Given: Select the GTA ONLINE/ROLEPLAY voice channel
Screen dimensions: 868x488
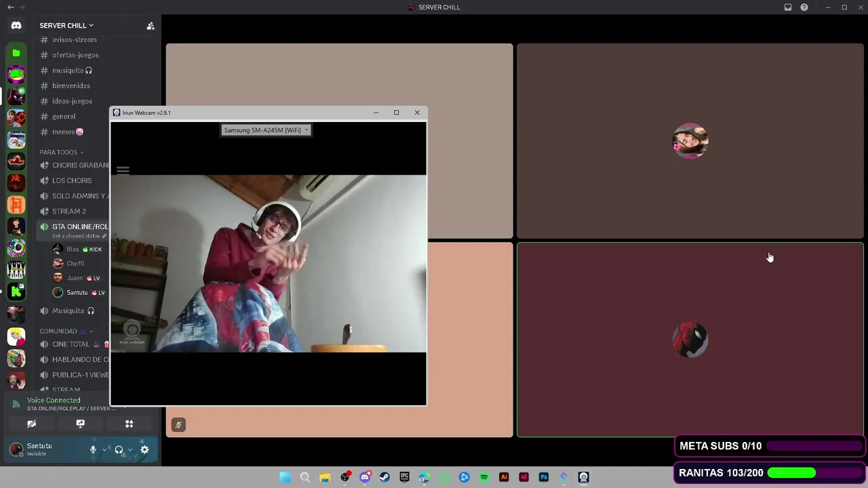Looking at the screenshot, I should (x=79, y=226).
